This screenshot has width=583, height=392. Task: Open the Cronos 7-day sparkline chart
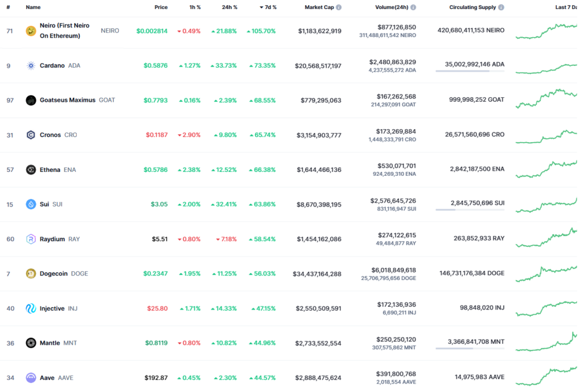tap(546, 137)
